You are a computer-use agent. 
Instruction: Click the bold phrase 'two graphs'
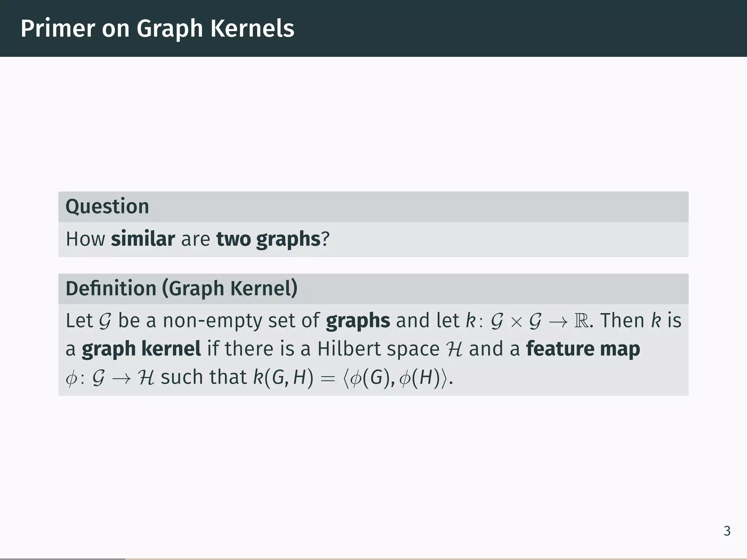point(268,240)
